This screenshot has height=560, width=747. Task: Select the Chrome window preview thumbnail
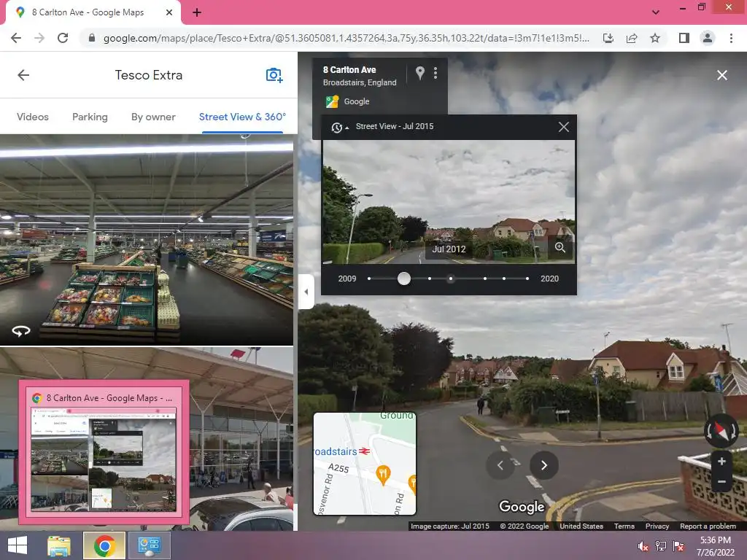click(104, 451)
